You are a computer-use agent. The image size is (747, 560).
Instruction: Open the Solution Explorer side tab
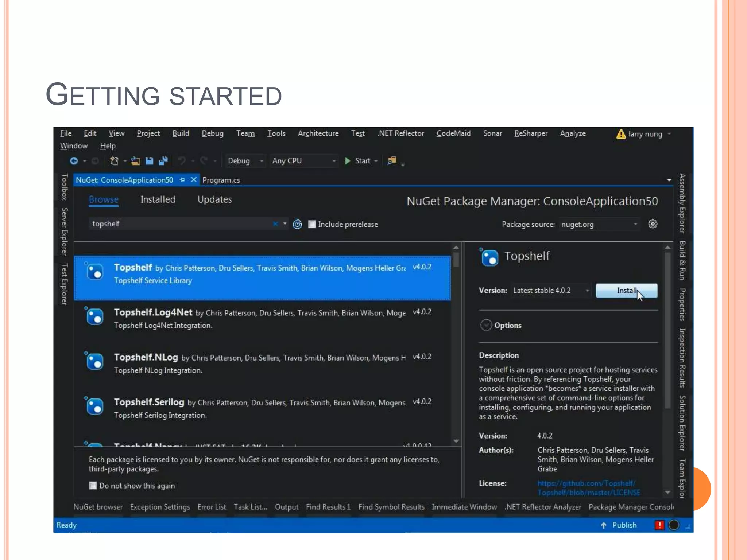point(682,423)
